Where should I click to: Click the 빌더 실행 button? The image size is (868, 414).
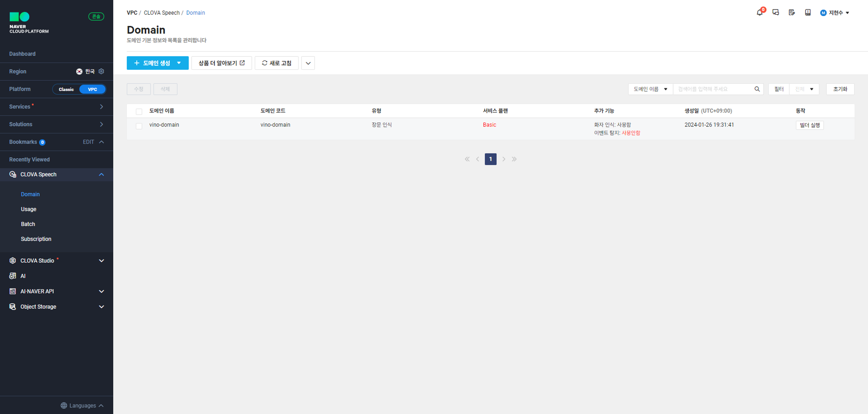[810, 125]
